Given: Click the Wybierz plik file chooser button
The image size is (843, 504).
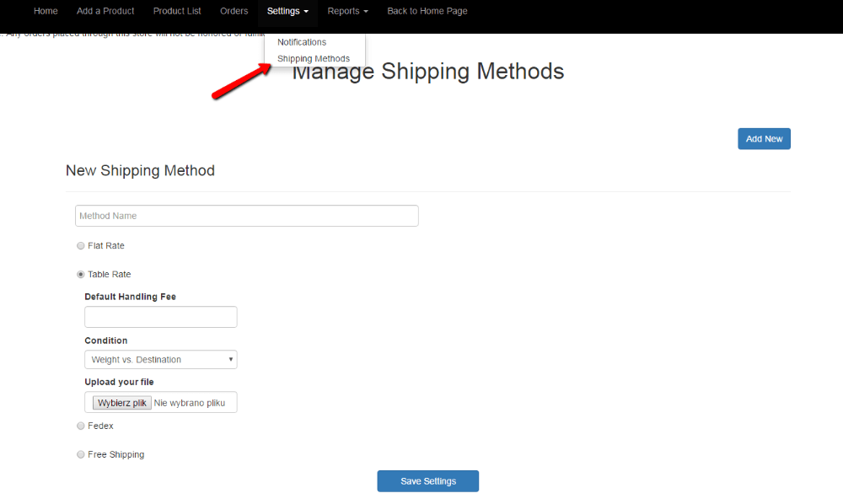Looking at the screenshot, I should pos(121,403).
